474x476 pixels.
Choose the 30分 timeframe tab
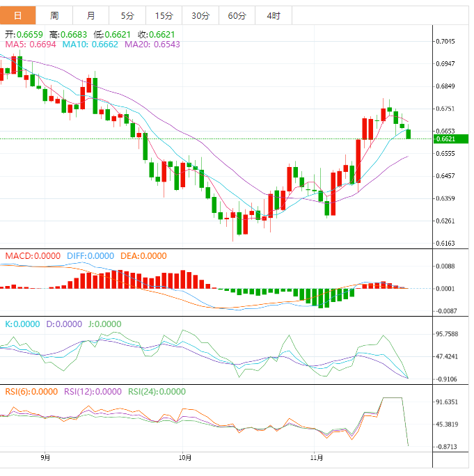[200, 15]
